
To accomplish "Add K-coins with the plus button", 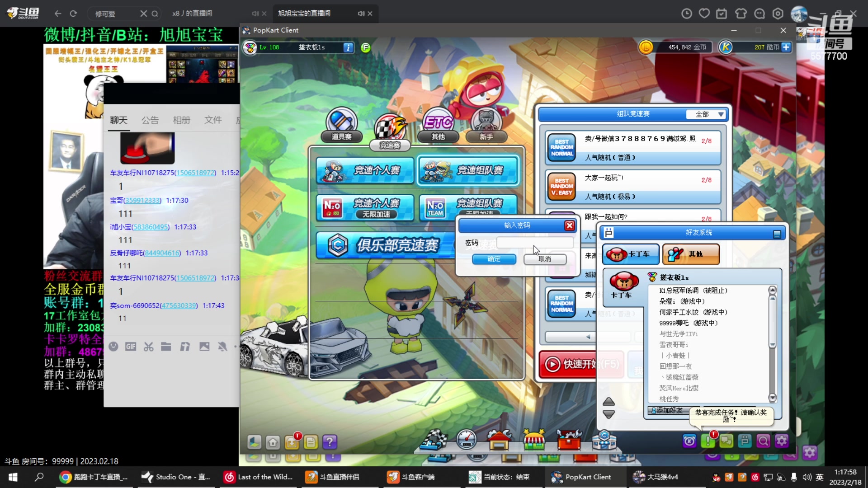I will 786,47.
